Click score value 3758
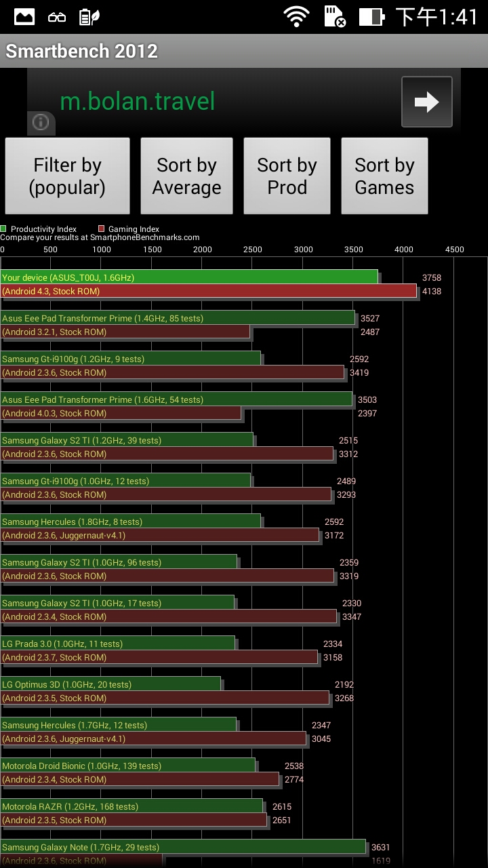 432,277
